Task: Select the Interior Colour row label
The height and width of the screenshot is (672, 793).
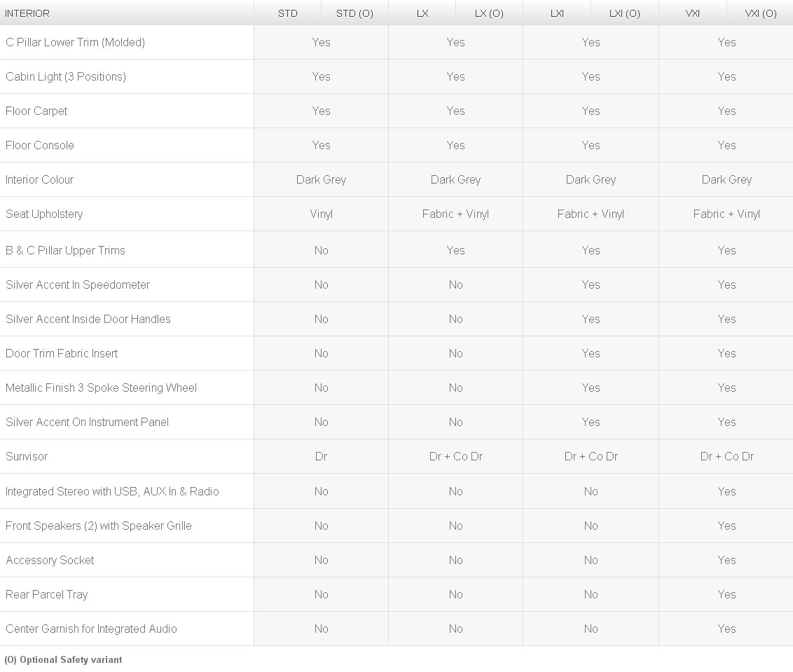Action: [39, 179]
